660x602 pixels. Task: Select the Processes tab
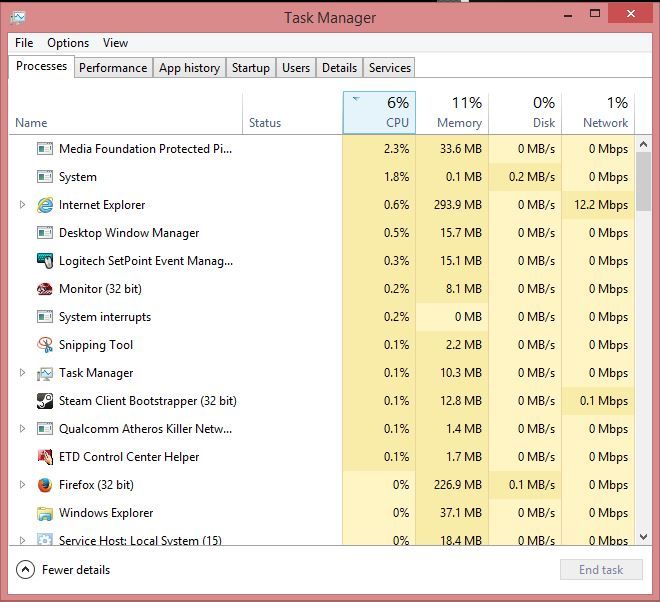(41, 66)
